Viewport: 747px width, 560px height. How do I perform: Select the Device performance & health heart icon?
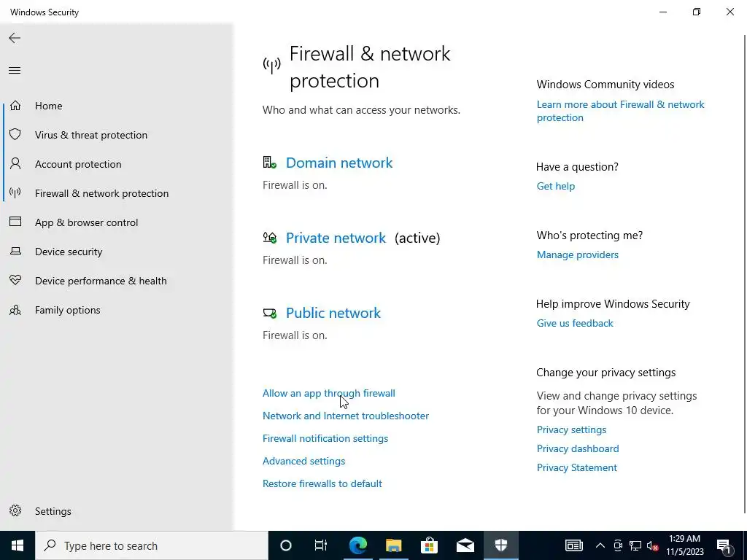click(15, 281)
